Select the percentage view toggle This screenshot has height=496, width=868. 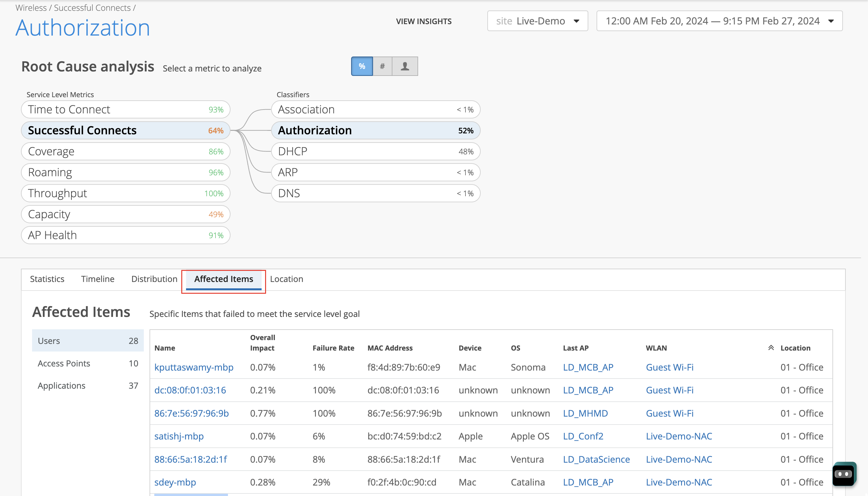(362, 66)
